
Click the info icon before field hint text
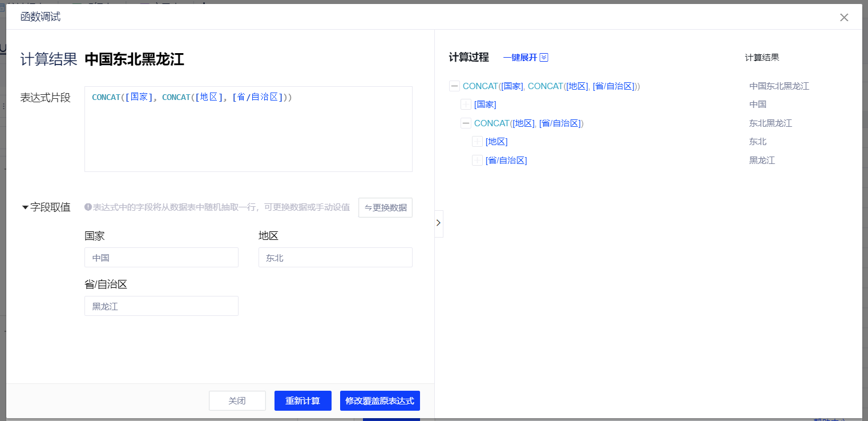click(88, 207)
